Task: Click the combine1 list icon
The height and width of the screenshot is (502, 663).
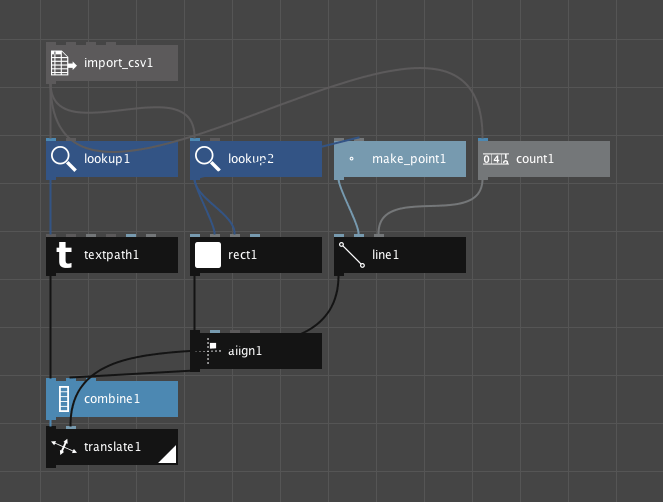Action: pos(64,399)
